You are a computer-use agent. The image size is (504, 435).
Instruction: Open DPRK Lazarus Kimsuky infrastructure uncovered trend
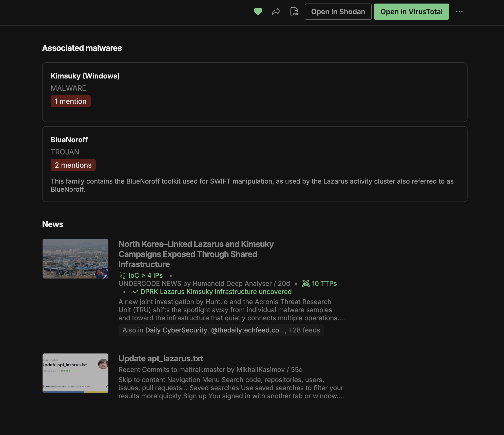tap(216, 292)
